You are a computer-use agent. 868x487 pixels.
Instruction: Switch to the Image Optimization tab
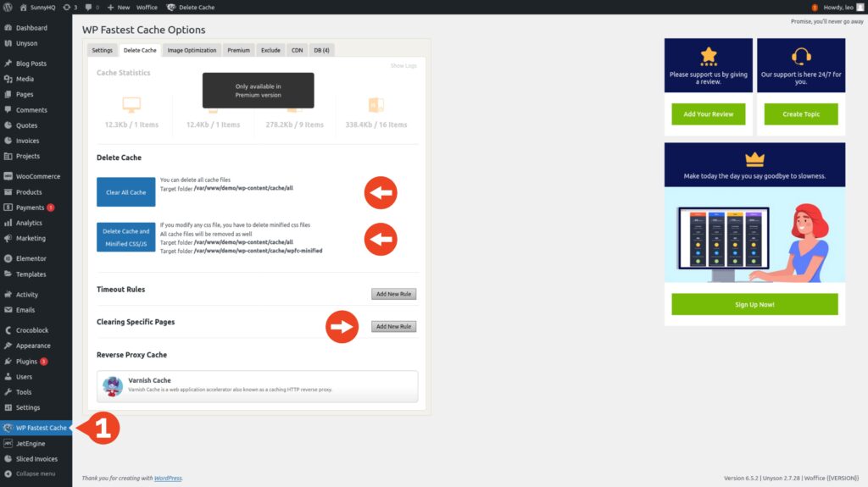coord(192,50)
